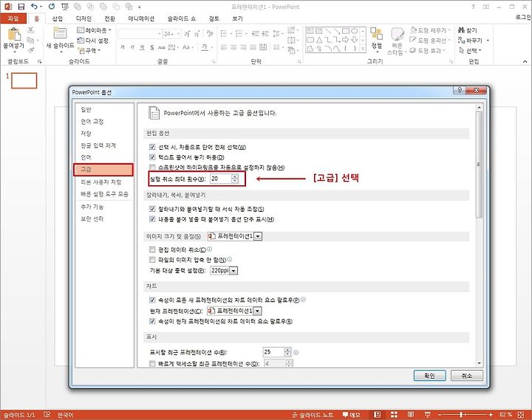This screenshot has height=420, width=532.
Task: Open the File (파일) tab
Action: coord(13,18)
